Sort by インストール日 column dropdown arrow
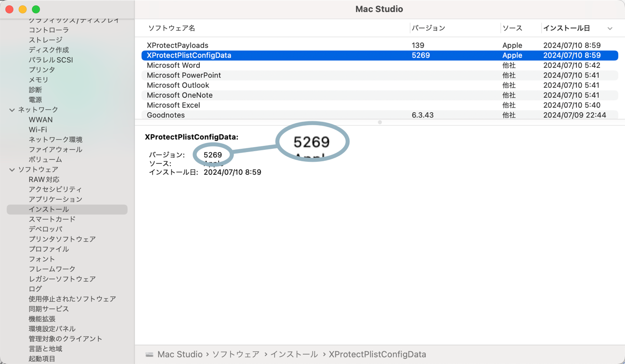This screenshot has width=625, height=364. [x=610, y=28]
